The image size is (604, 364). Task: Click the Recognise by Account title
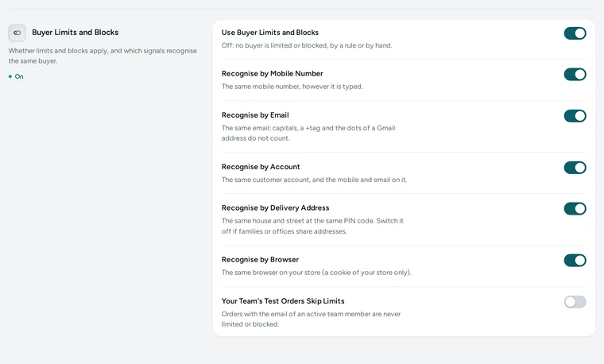click(x=261, y=167)
